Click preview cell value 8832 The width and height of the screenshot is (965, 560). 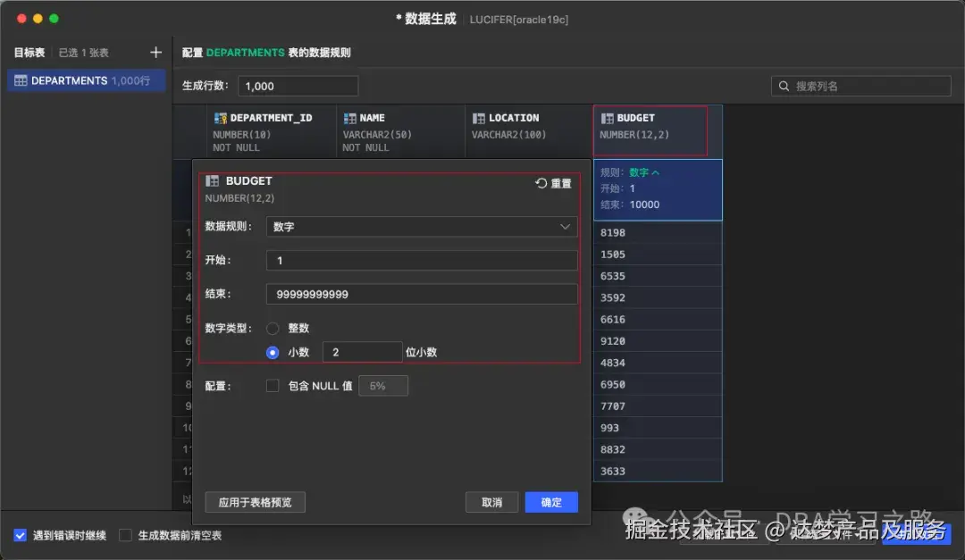click(x=658, y=449)
